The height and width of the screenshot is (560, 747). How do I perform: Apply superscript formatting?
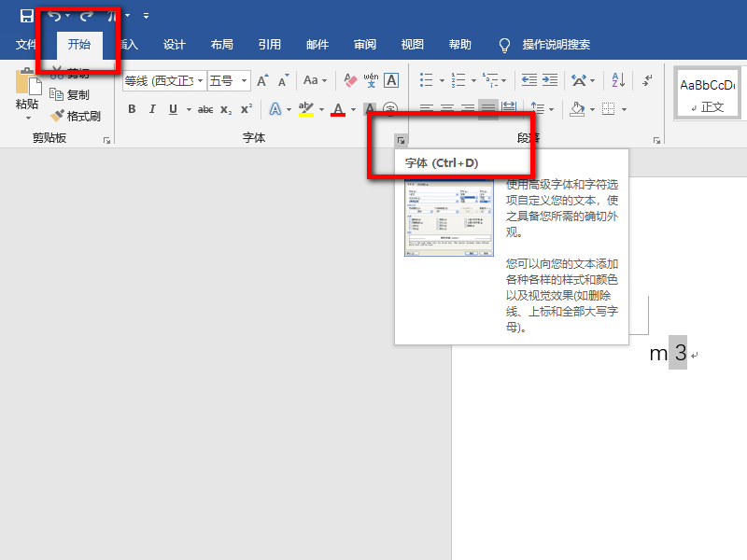point(246,109)
